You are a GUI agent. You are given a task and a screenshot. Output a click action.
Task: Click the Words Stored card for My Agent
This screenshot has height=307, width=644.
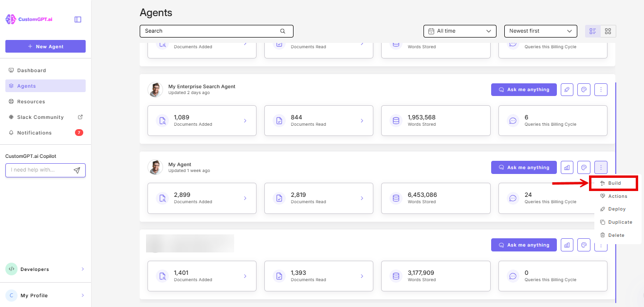436,198
